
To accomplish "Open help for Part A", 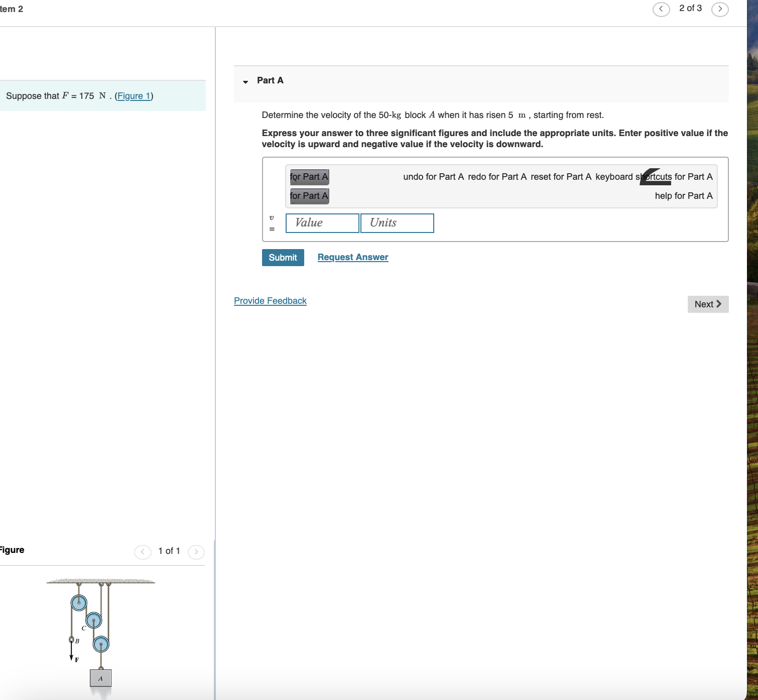I will pyautogui.click(x=684, y=196).
